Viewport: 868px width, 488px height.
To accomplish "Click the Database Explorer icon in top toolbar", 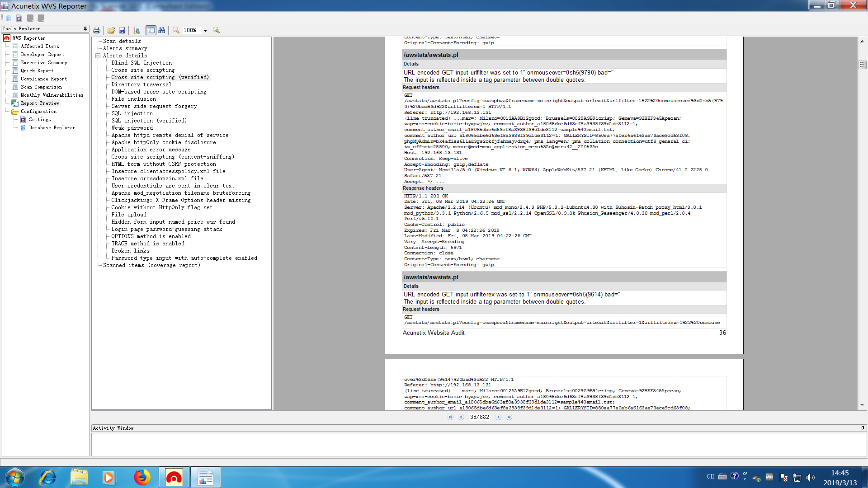I will click(x=8, y=18).
